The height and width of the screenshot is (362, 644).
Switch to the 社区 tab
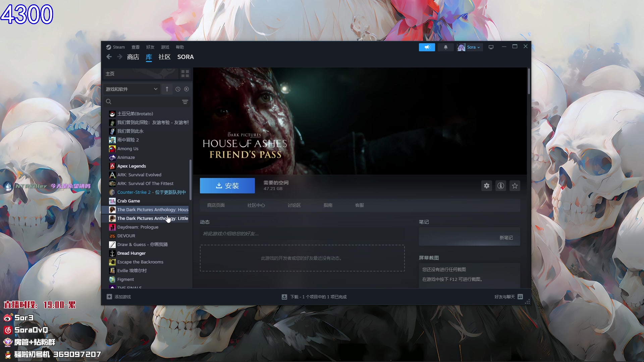(x=164, y=57)
